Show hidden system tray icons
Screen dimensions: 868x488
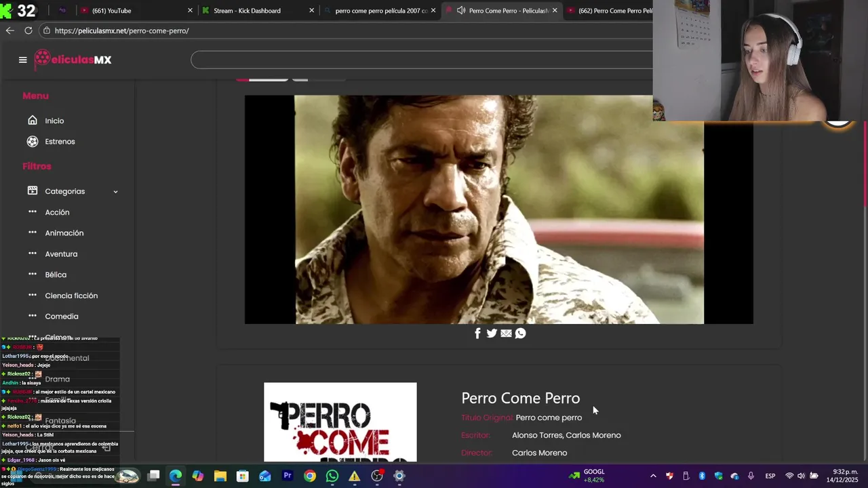tap(653, 476)
